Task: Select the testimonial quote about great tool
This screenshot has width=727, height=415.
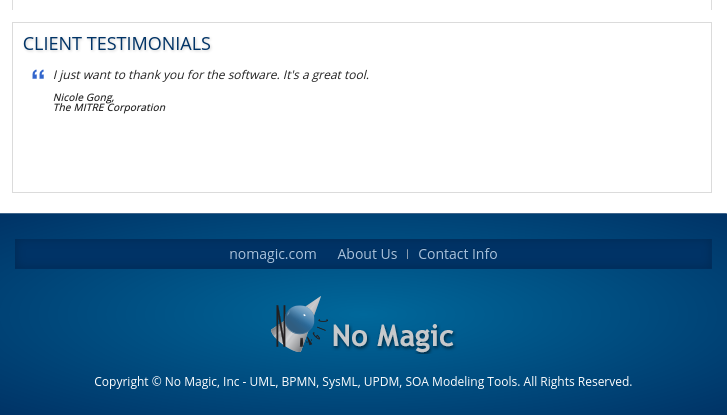Action: point(211,75)
